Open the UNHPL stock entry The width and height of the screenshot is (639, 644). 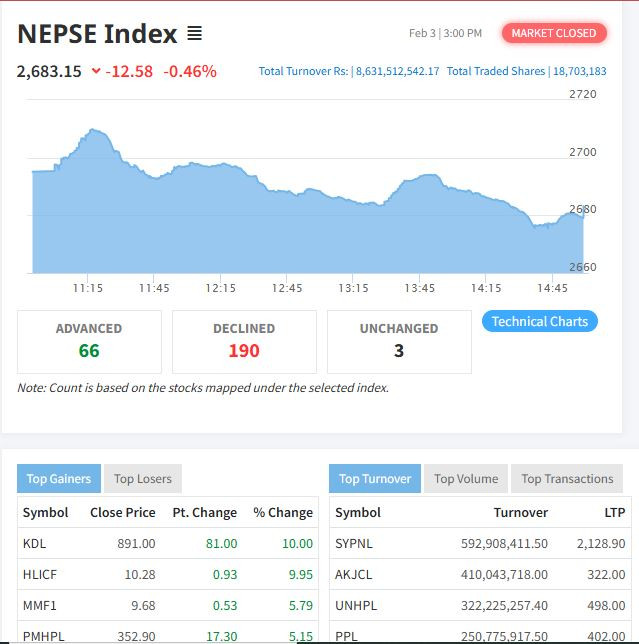(355, 605)
